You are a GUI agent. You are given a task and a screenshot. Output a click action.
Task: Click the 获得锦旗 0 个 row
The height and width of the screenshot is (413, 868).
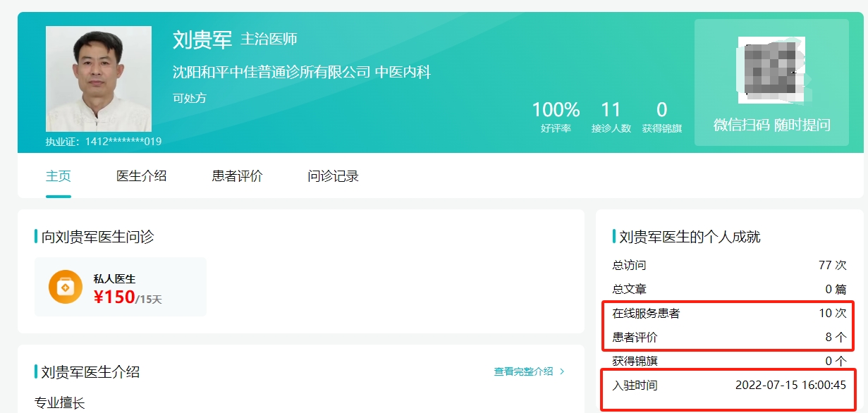click(x=729, y=362)
